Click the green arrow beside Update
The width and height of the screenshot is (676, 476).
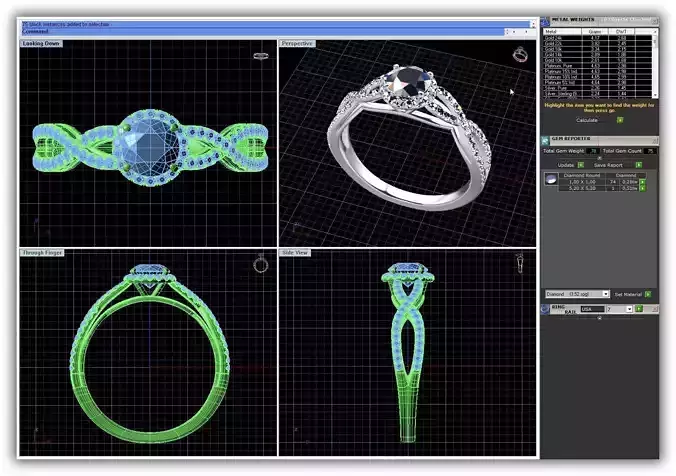coord(581,165)
